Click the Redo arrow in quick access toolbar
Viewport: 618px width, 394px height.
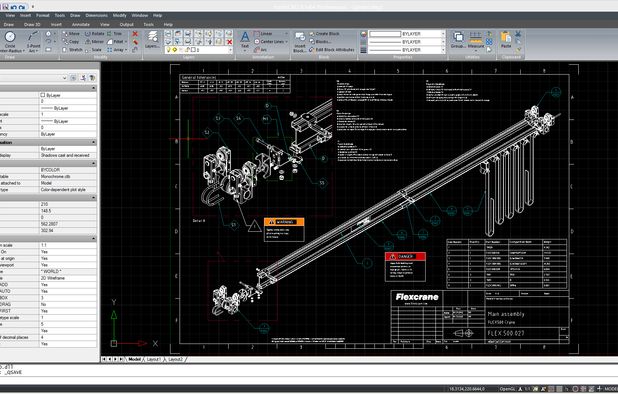tap(21, 7)
